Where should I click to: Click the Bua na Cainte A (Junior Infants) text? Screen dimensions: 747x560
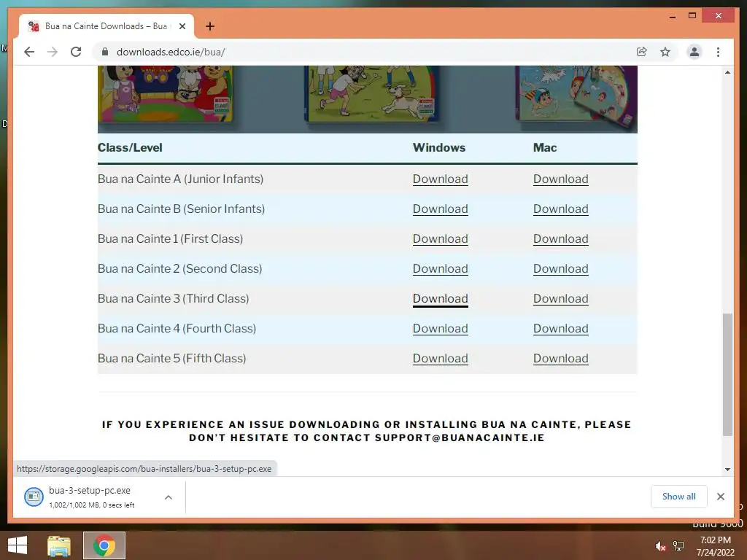[181, 179]
